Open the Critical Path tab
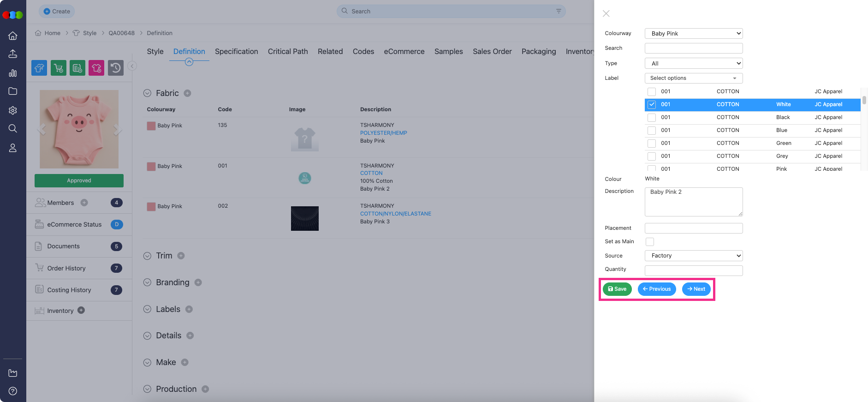 coord(288,52)
